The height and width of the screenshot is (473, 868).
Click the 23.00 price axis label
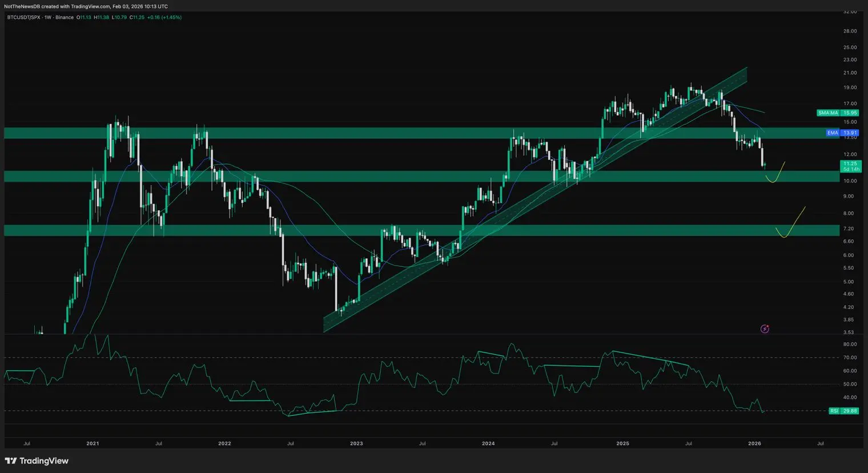tap(850, 60)
